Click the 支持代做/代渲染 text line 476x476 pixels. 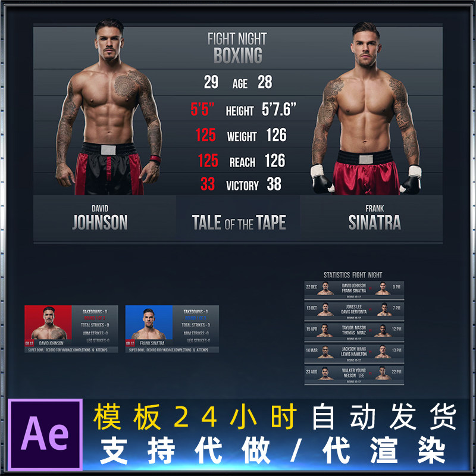[x=273, y=450]
